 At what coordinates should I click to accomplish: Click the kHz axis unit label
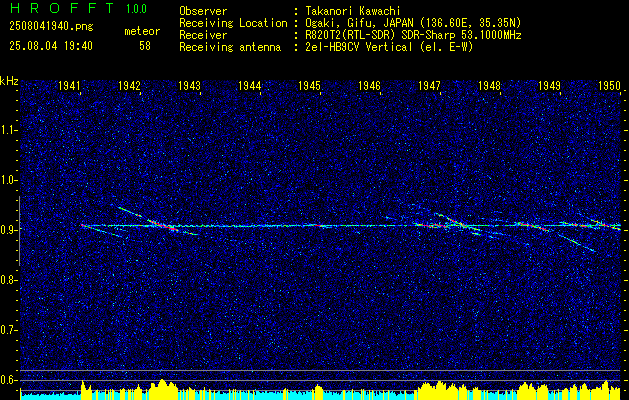point(9,81)
